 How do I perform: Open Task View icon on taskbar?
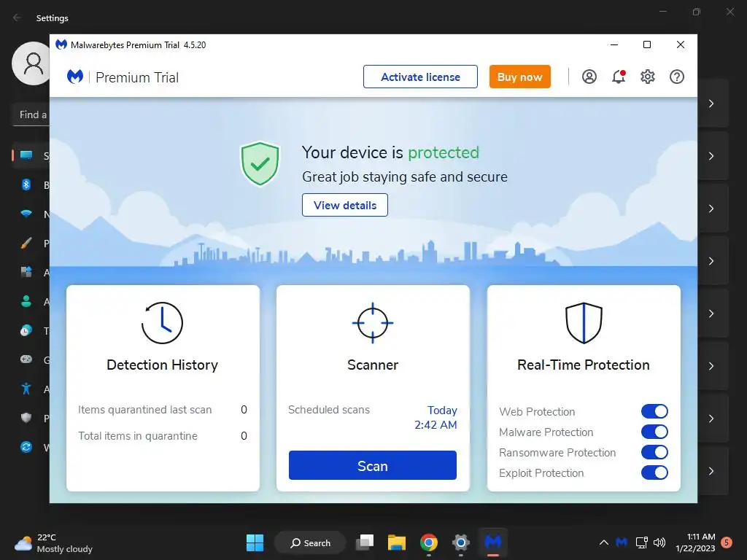365,542
